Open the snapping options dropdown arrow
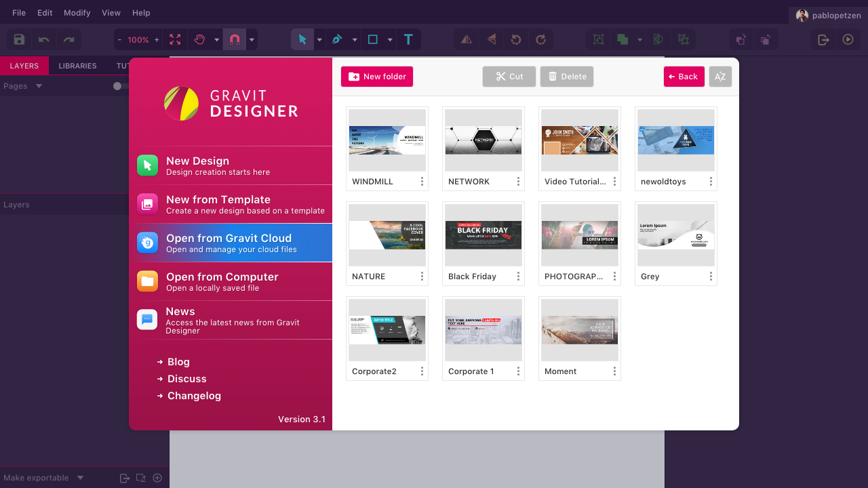The height and width of the screenshot is (488, 868). pos(252,40)
